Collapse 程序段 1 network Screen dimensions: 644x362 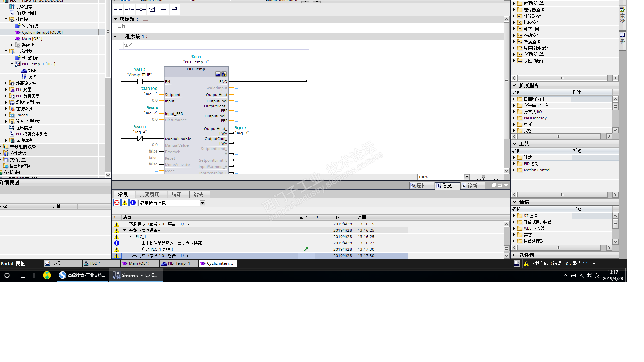(x=116, y=36)
